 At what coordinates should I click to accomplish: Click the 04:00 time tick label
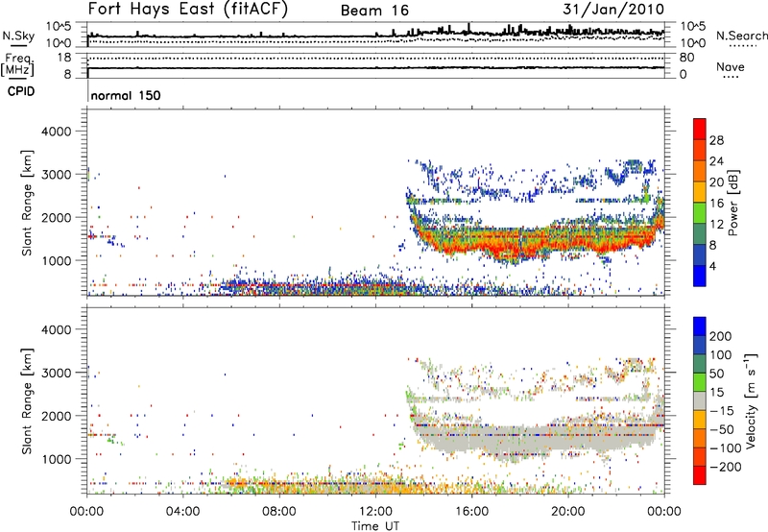pos(182,512)
